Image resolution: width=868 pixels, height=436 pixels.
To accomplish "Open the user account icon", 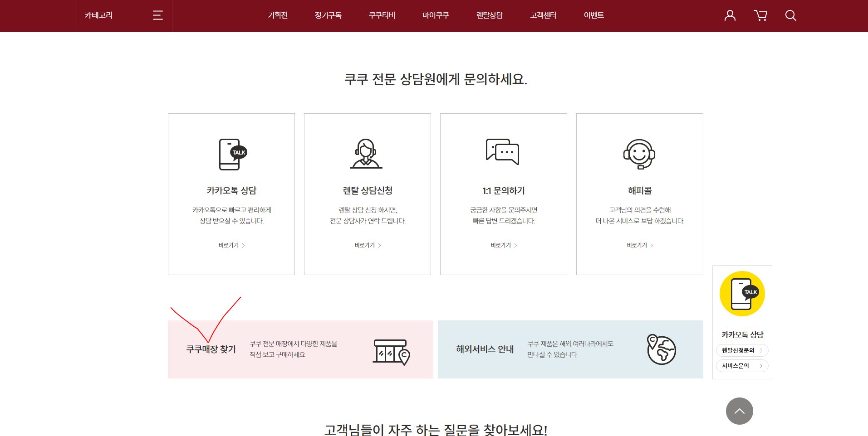I will pos(730,15).
